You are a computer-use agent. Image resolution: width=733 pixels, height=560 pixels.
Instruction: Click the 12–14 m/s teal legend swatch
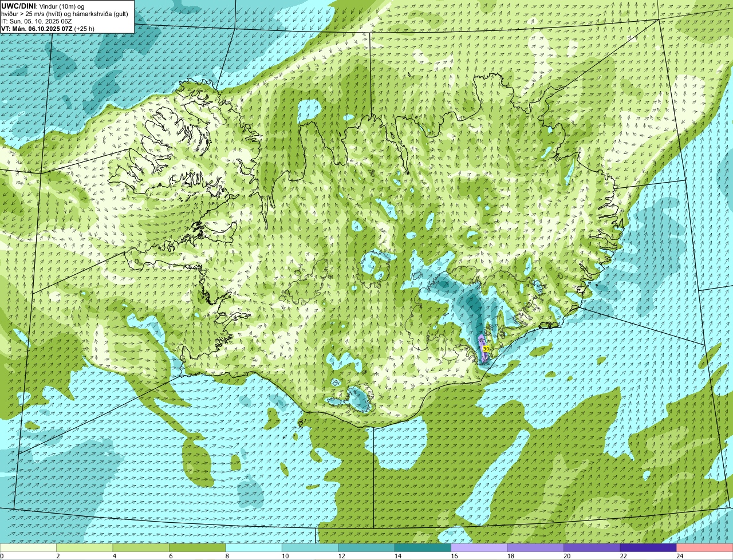point(366,547)
